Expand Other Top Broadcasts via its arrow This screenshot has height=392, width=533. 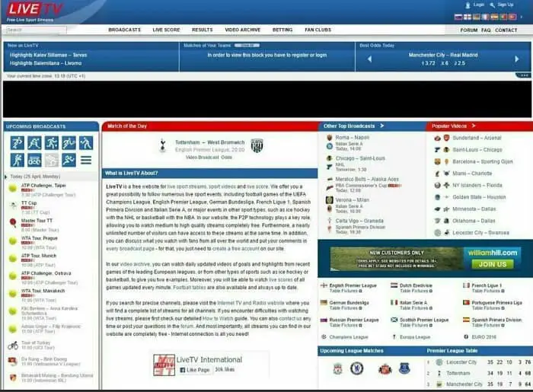[382, 126]
